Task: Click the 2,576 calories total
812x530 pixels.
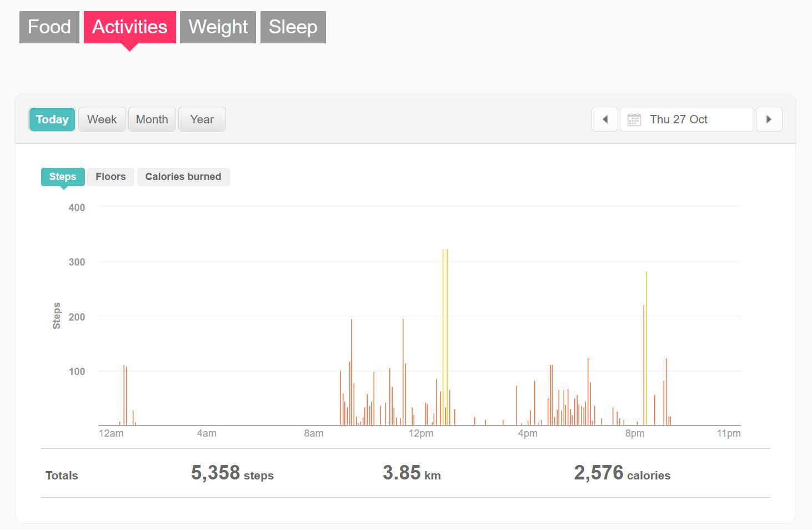Action: coord(599,472)
